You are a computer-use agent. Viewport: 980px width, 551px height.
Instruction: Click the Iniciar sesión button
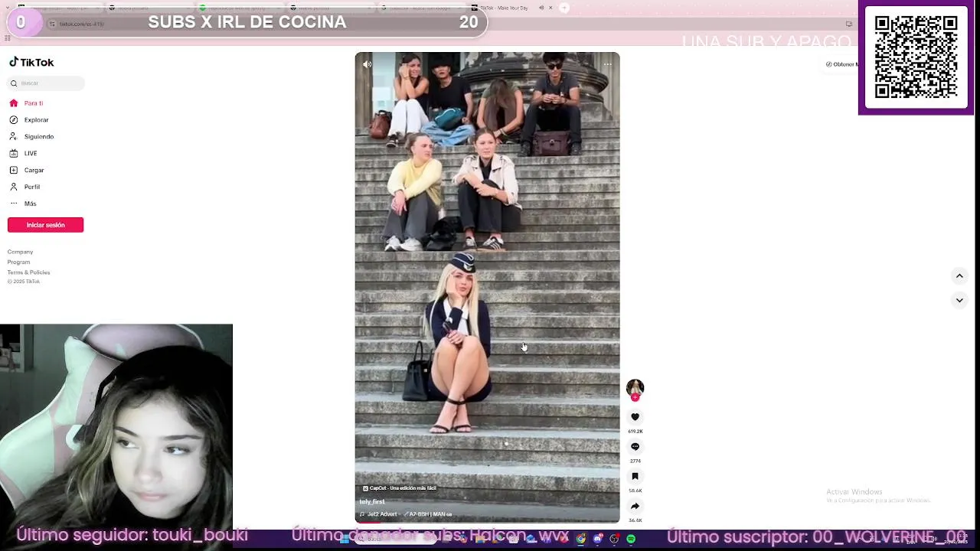point(45,225)
